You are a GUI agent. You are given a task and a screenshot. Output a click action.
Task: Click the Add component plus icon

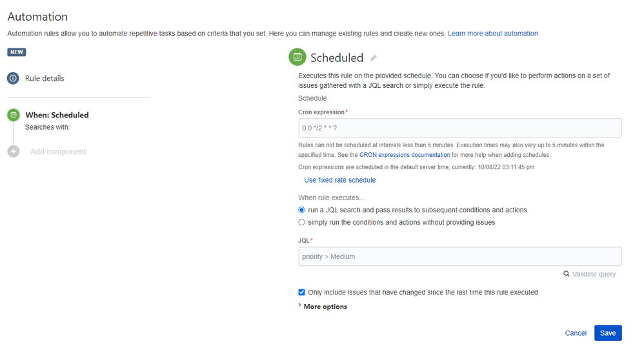14,151
